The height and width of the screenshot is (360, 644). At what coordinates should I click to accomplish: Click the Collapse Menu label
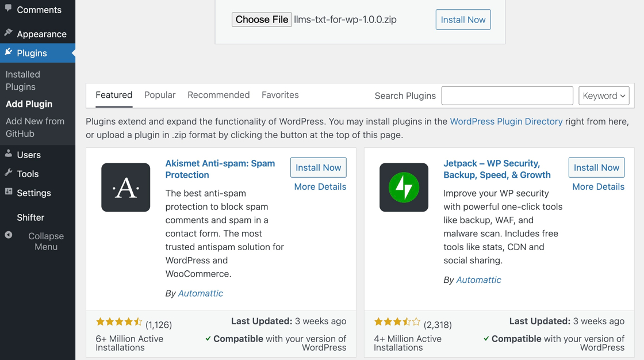46,241
